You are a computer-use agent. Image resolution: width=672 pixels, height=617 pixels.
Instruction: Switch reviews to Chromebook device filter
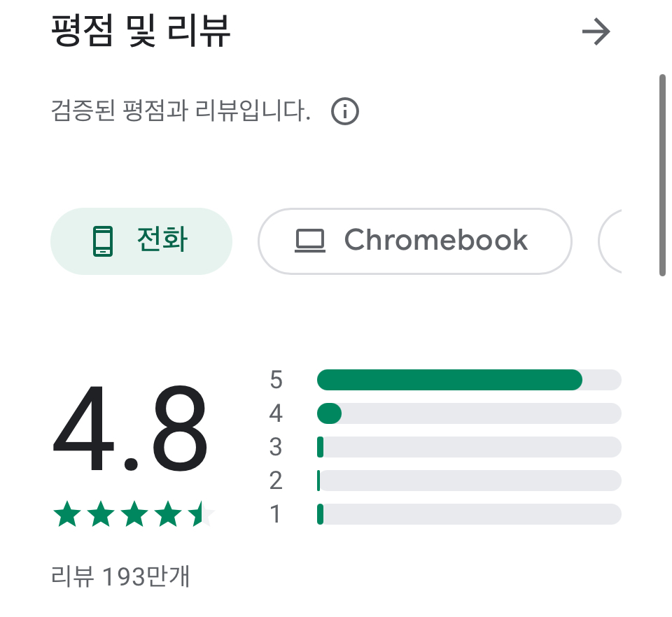(415, 241)
